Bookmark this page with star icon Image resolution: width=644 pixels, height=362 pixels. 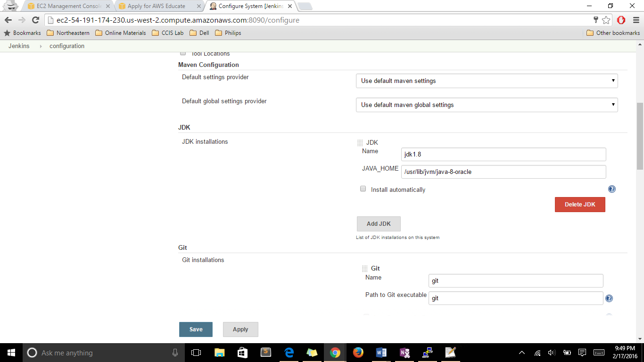[x=606, y=20]
